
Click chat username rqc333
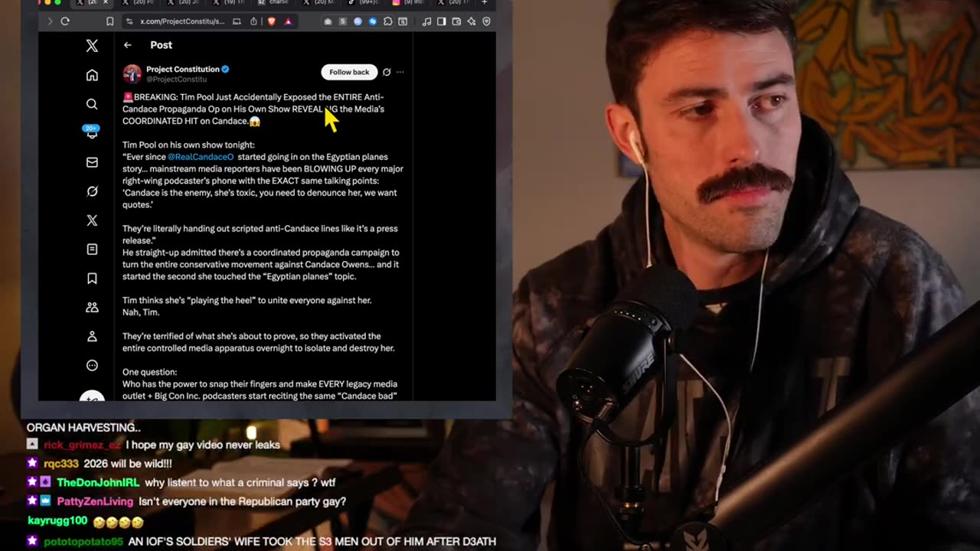(63, 464)
